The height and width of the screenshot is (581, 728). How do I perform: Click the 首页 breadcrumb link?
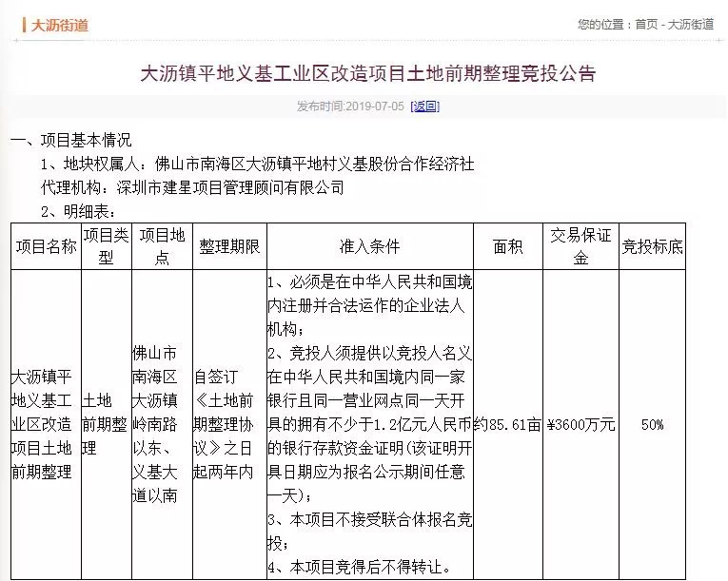pos(646,25)
